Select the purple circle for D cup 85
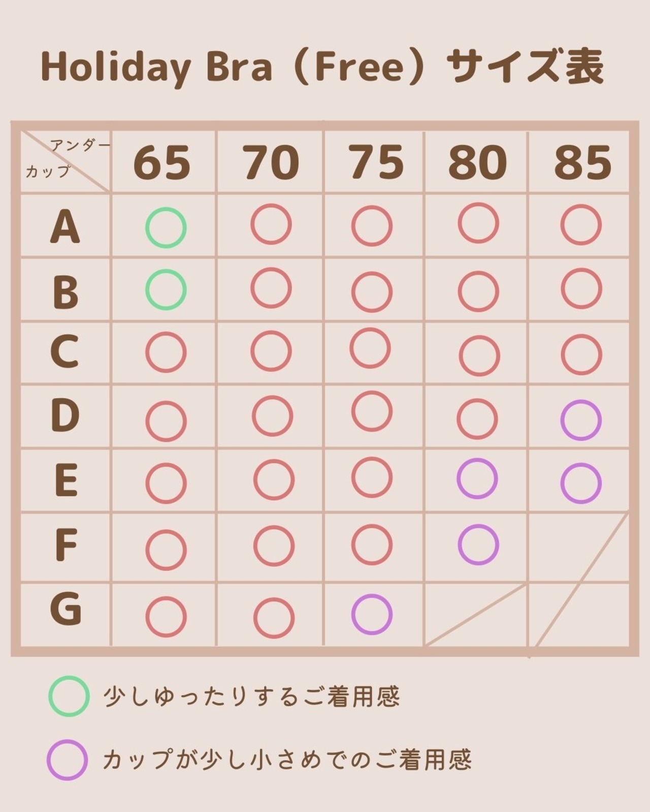 (x=581, y=420)
